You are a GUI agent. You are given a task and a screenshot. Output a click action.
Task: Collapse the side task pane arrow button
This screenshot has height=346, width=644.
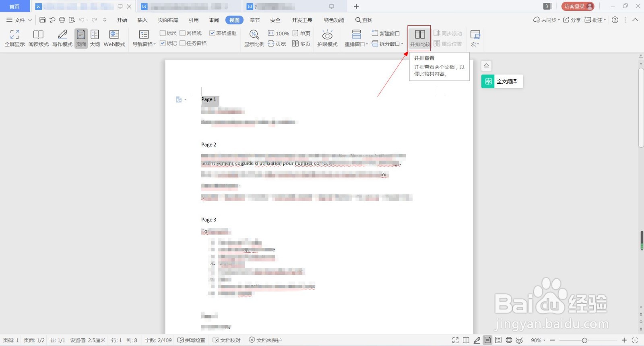click(486, 66)
